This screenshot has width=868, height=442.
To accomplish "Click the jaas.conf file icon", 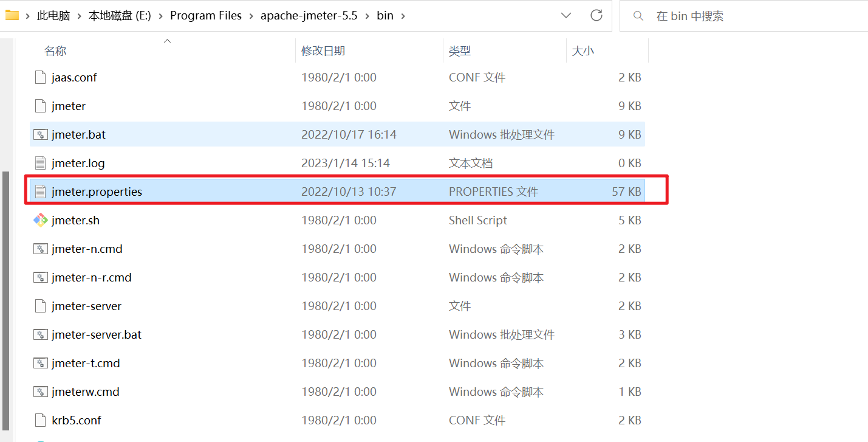I will click(40, 77).
